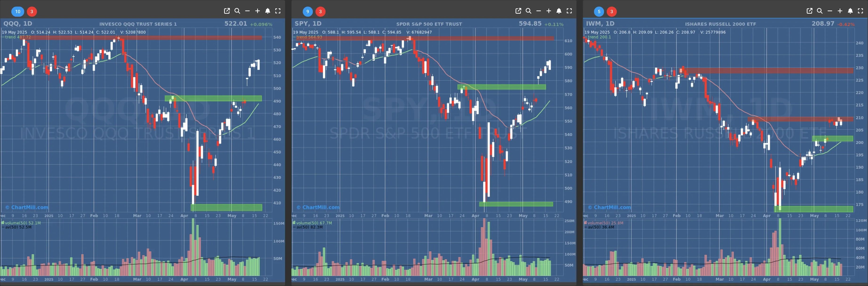Search symbol in QQQ chart panel
Image resolution: width=868 pixels, height=286 pixels.
(x=237, y=11)
